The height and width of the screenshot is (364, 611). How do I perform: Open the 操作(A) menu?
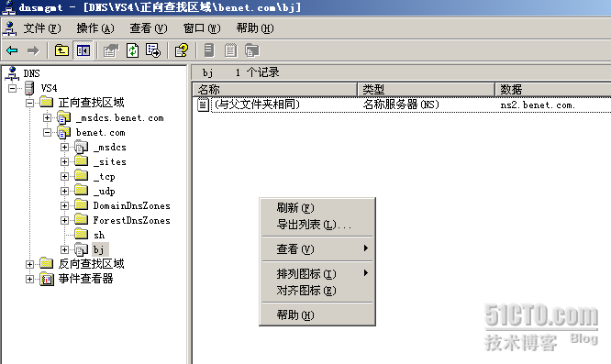coord(95,28)
